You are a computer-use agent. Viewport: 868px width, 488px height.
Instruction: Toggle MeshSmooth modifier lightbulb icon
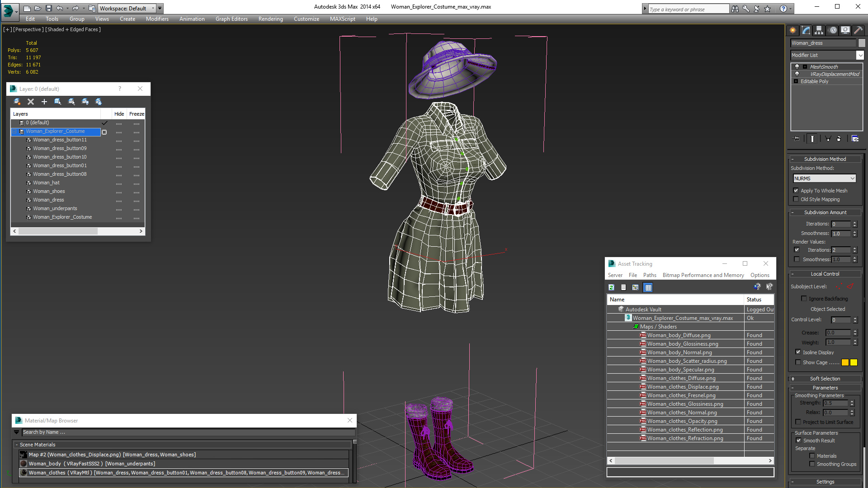click(797, 66)
